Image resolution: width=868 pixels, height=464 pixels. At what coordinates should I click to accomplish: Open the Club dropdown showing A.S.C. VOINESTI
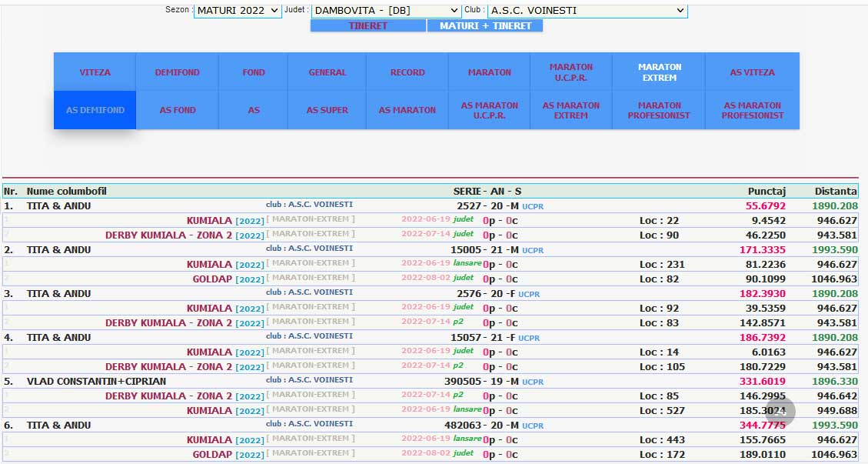pos(587,11)
